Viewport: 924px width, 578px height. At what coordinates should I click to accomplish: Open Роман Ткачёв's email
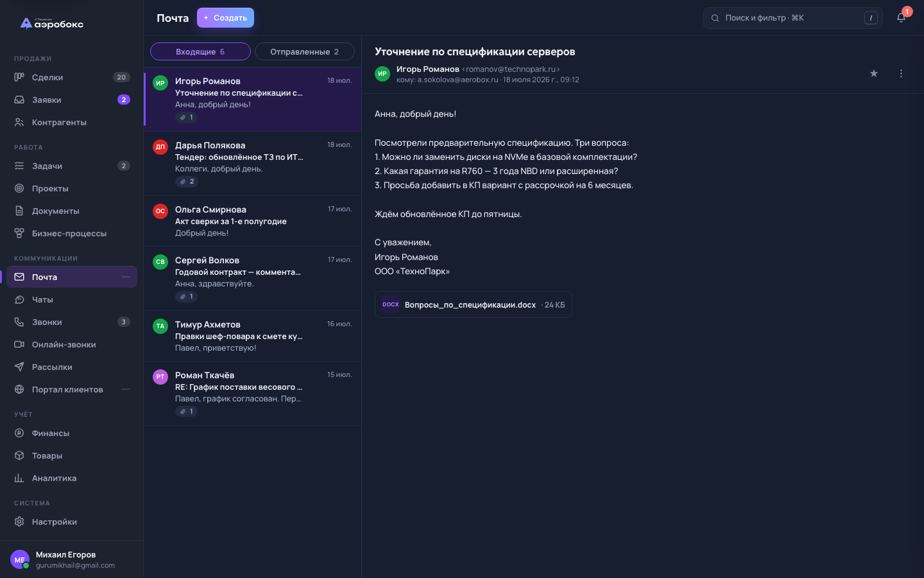(253, 393)
